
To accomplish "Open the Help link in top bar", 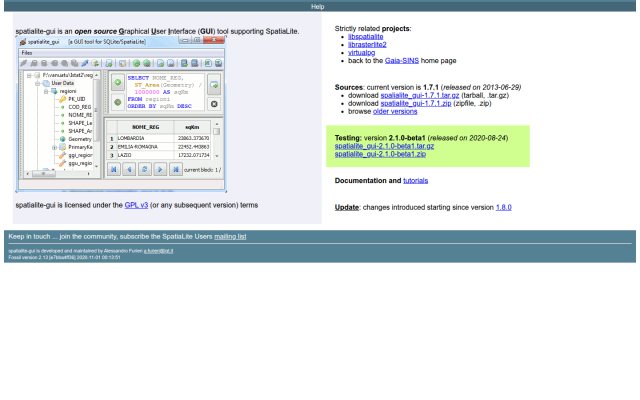I will point(317,7).
